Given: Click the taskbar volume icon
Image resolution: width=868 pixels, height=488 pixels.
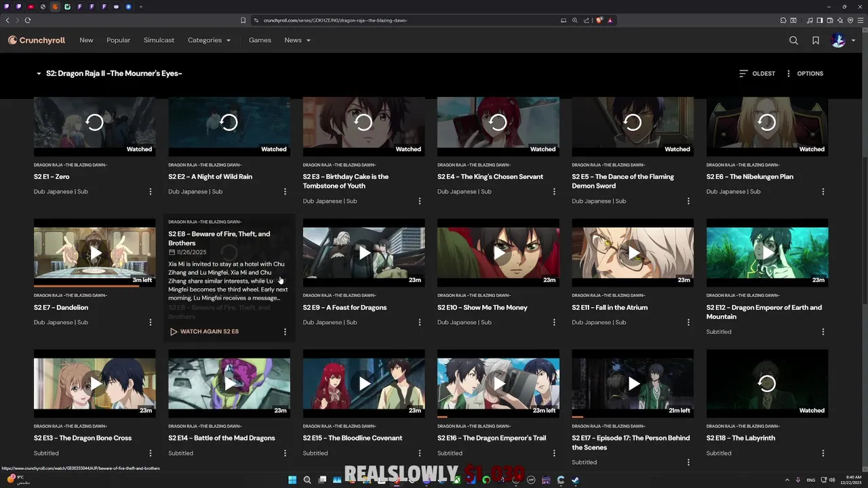Looking at the screenshot, I should coord(832,480).
